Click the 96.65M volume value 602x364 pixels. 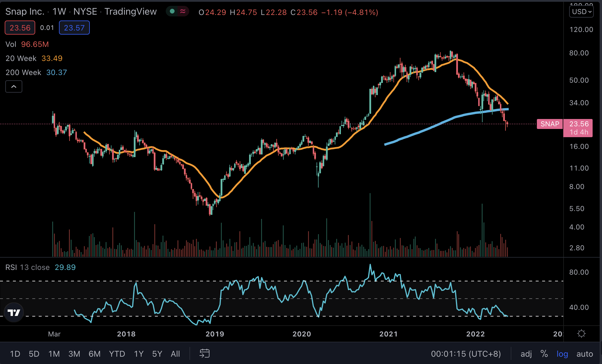(x=35, y=44)
